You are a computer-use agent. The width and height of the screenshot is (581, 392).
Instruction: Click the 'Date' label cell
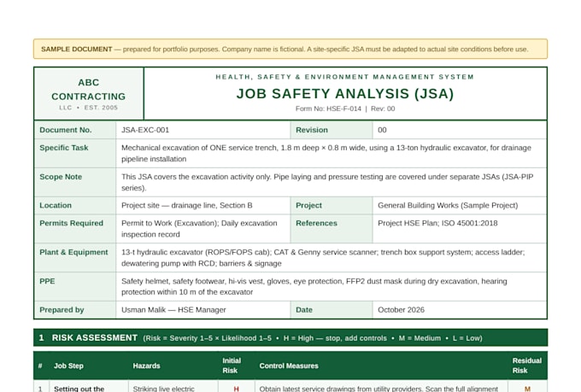coord(332,310)
